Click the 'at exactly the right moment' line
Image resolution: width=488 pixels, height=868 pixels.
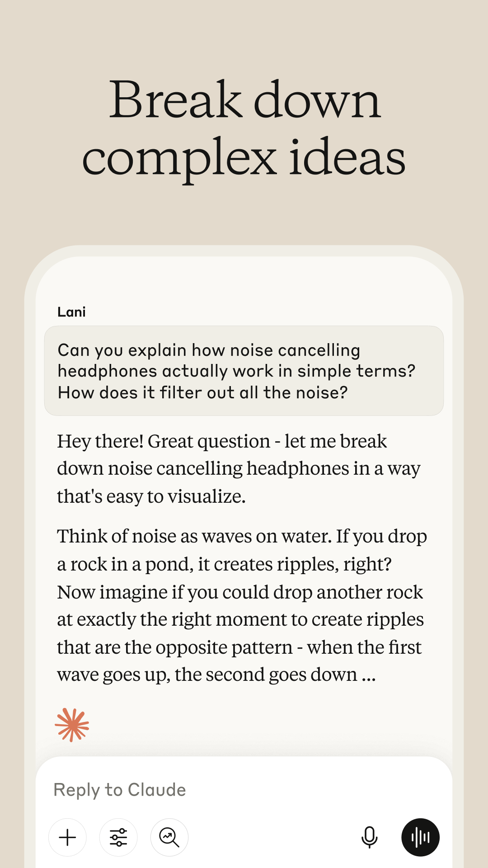[240, 619]
